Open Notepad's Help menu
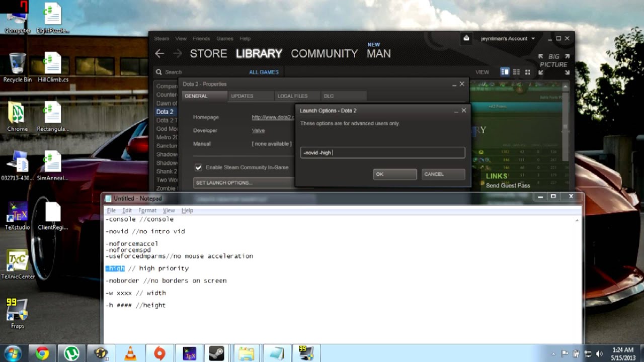Screen dimensions: 644x362 (x=187, y=210)
